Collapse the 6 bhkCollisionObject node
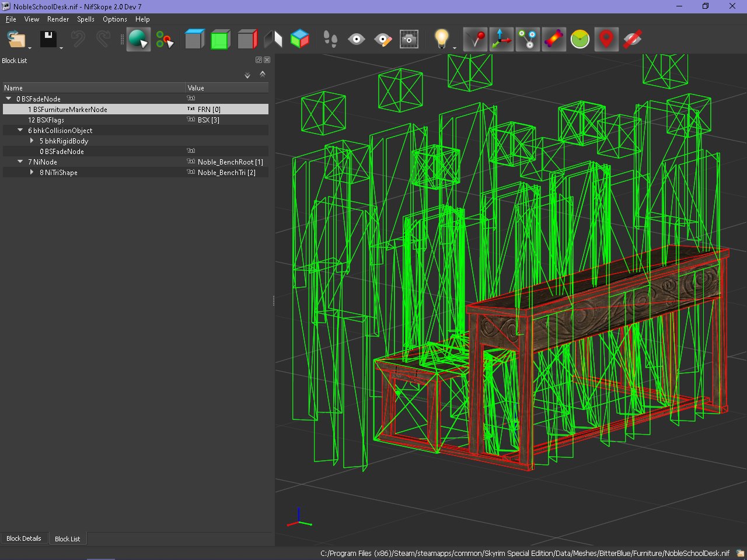Viewport: 747px width, 560px height. [x=20, y=130]
